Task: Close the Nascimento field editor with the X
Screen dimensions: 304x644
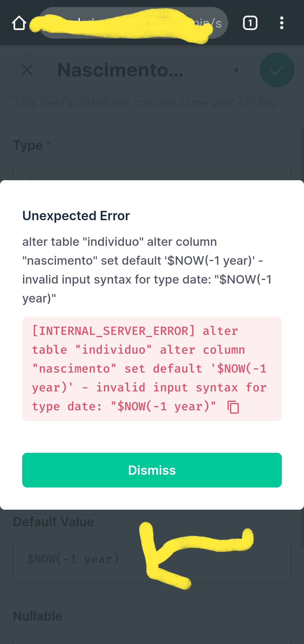Action: [x=27, y=70]
